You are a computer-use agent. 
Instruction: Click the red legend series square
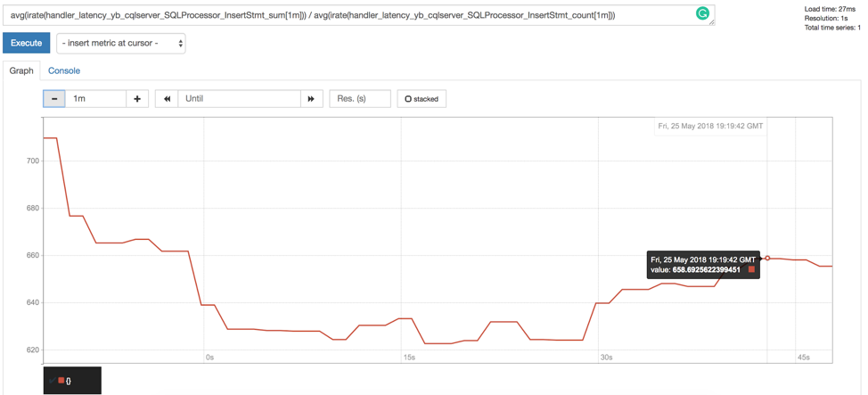tap(61, 381)
